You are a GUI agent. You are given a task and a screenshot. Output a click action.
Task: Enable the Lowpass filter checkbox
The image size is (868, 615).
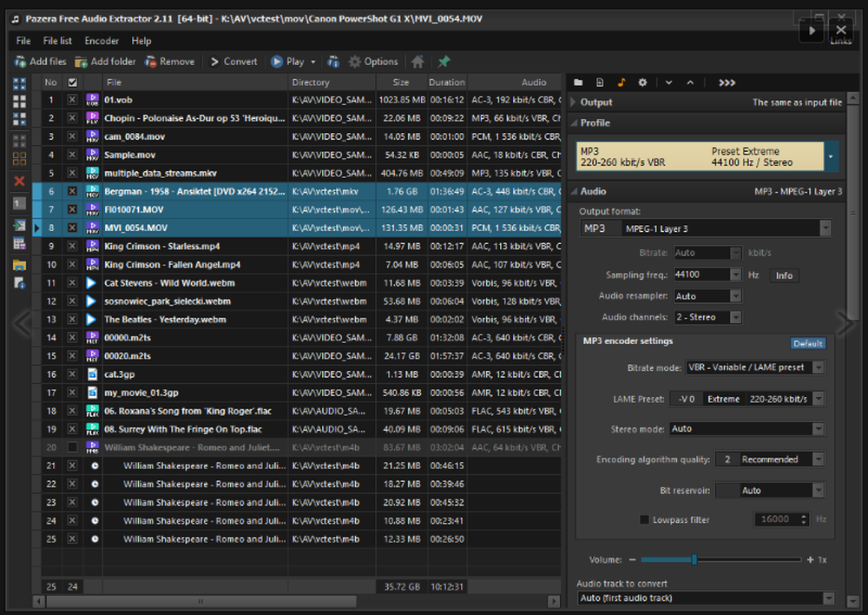click(x=644, y=519)
